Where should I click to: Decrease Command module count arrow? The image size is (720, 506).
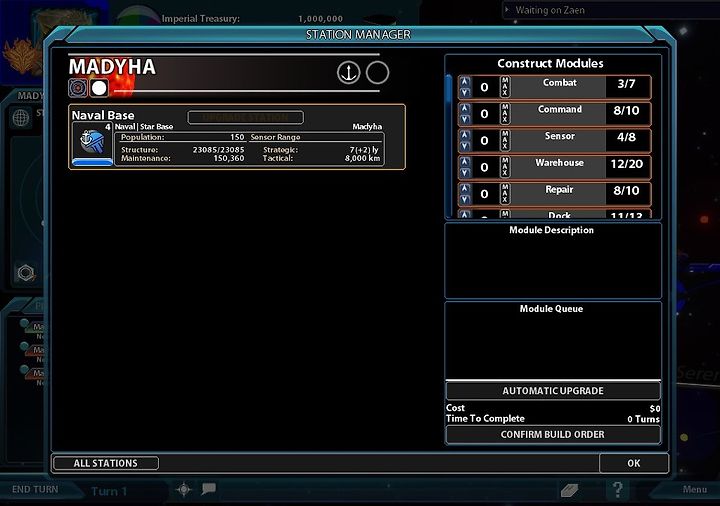point(465,119)
